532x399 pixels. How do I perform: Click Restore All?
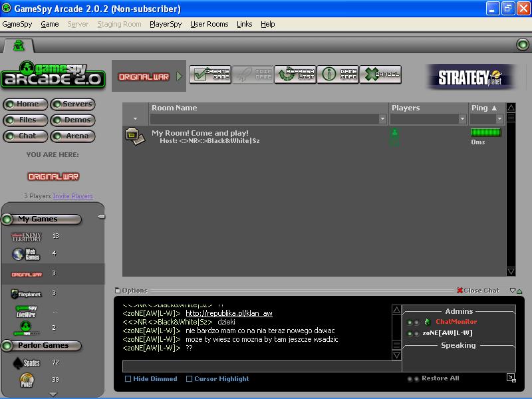[440, 378]
